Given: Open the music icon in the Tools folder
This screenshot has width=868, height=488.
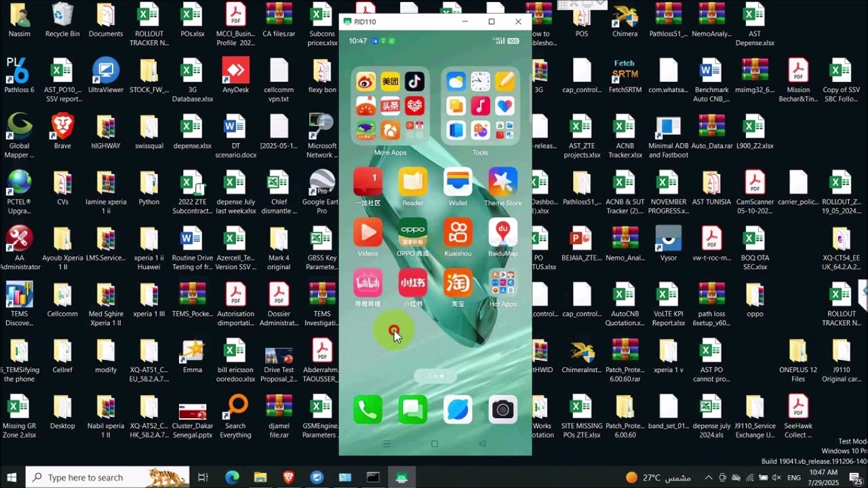Looking at the screenshot, I should tap(480, 106).
